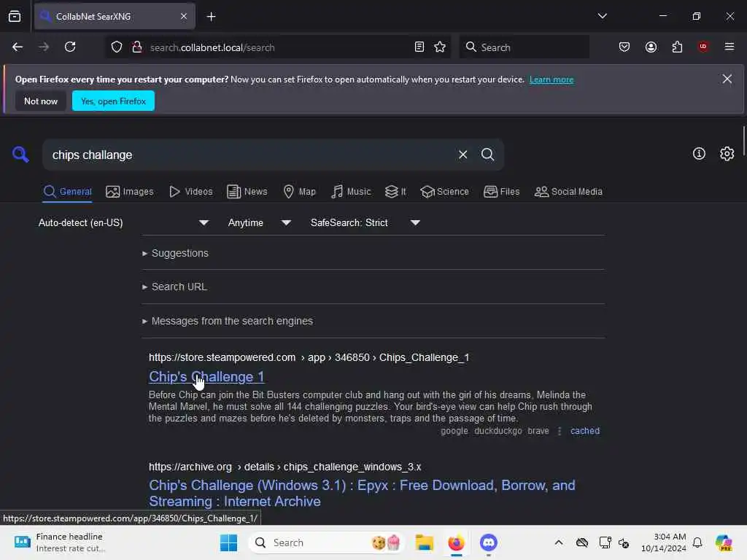
Task: Reload the current page
Action: [x=70, y=47]
